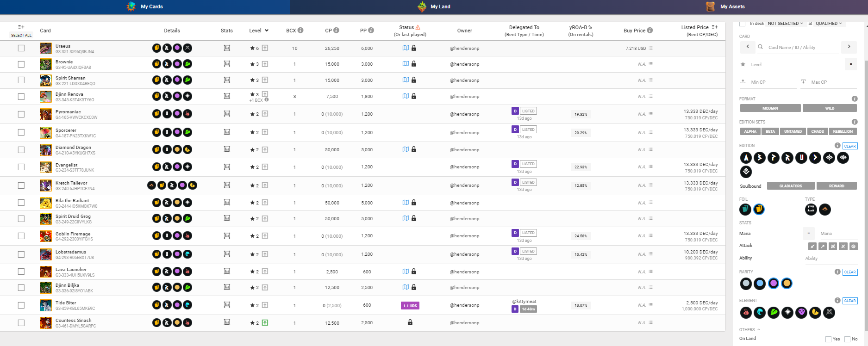Select melee attack filter icon
This screenshot has width=868, height=346.
(812, 247)
